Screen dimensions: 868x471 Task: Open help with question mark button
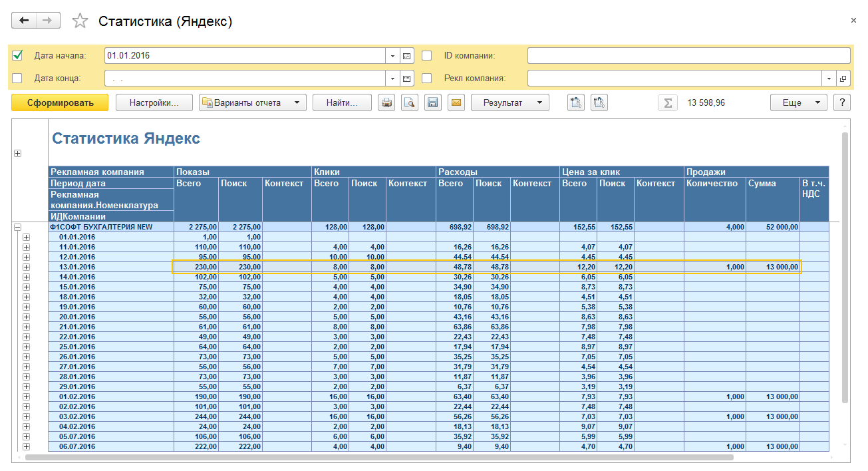click(842, 102)
